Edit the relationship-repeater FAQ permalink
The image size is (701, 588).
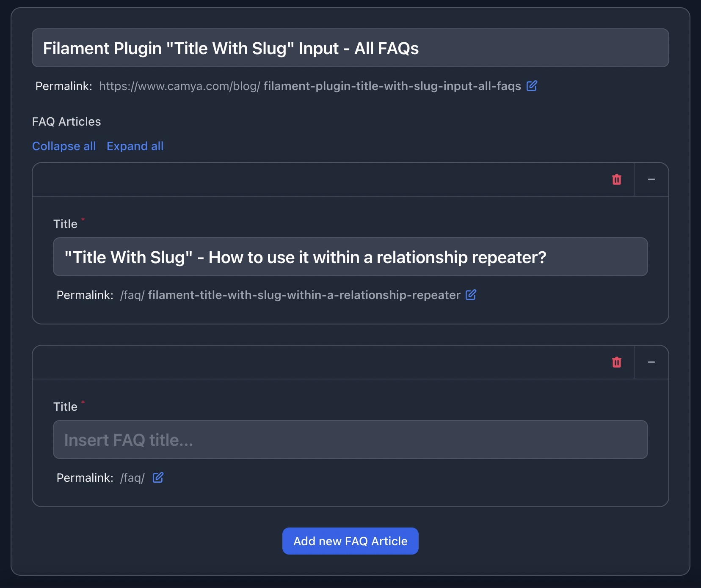[471, 295]
